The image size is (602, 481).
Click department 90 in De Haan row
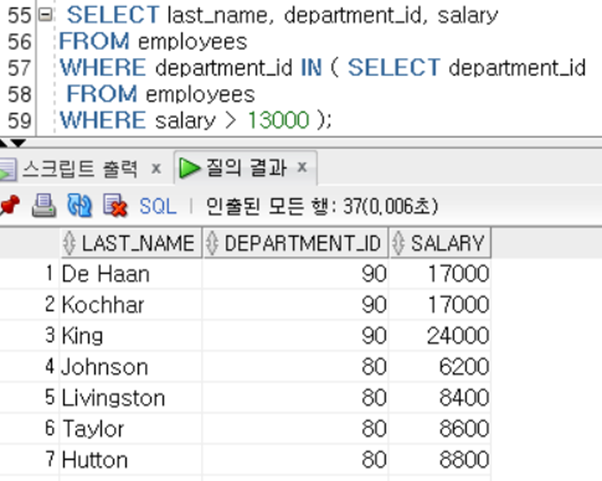374,274
